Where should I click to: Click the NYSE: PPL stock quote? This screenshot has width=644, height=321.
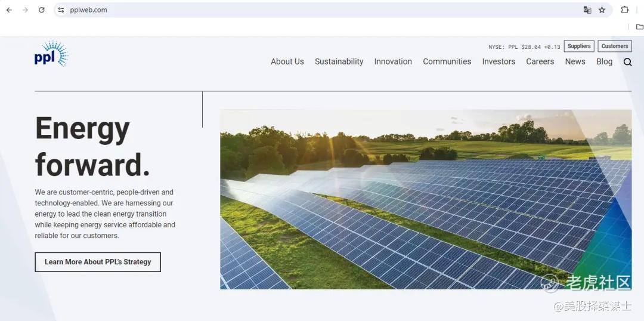coord(524,47)
